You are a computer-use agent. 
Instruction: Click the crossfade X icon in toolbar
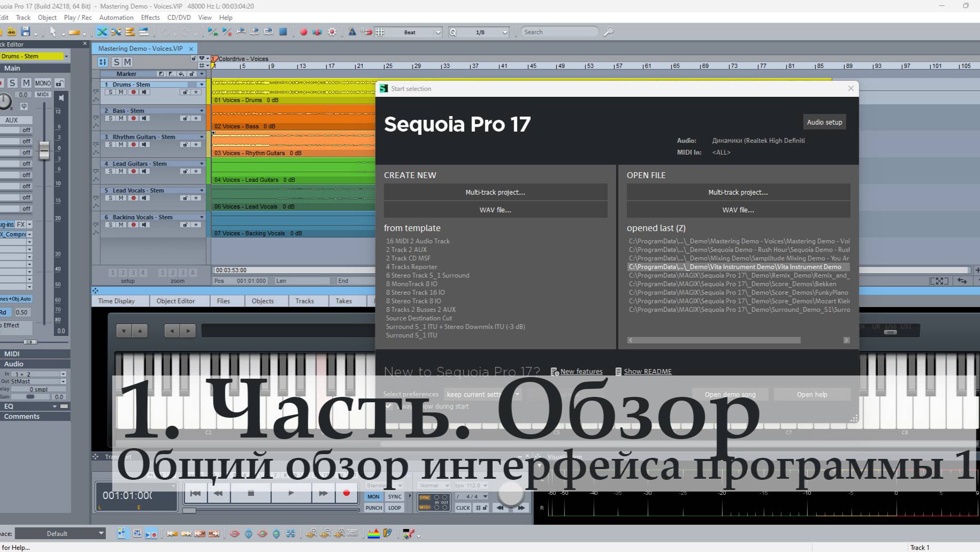[x=102, y=32]
